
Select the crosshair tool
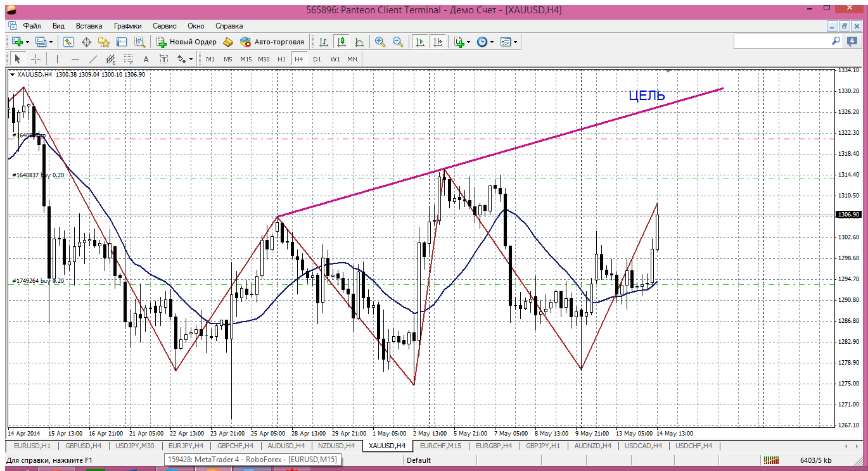(36, 59)
